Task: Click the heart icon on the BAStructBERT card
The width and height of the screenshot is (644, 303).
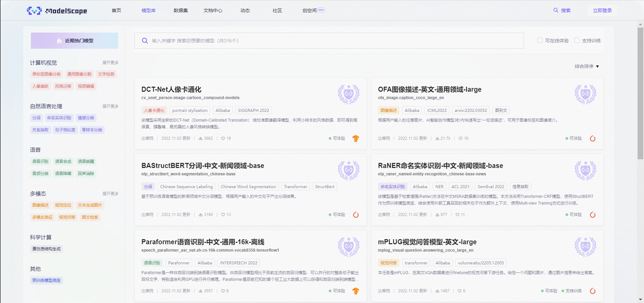Action: click(223, 215)
